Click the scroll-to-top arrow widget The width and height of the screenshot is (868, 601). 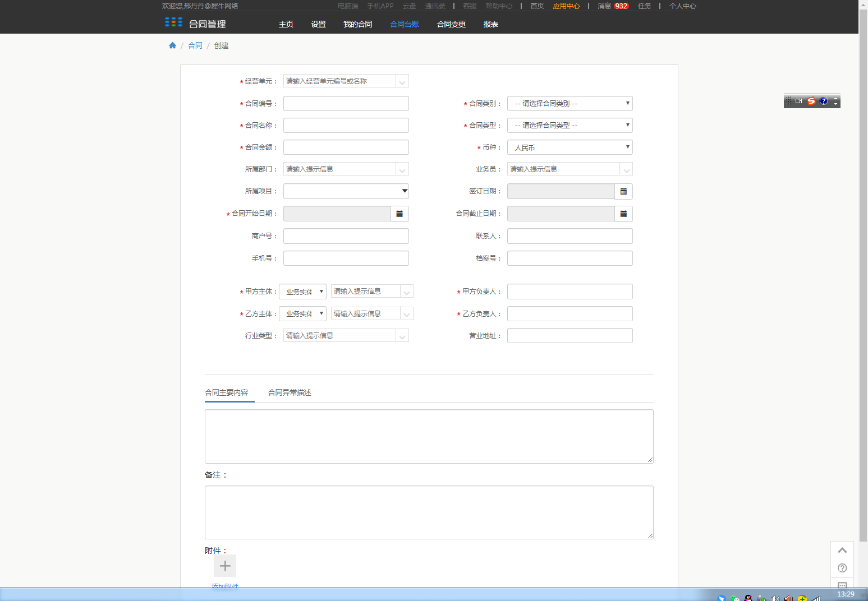click(x=842, y=550)
